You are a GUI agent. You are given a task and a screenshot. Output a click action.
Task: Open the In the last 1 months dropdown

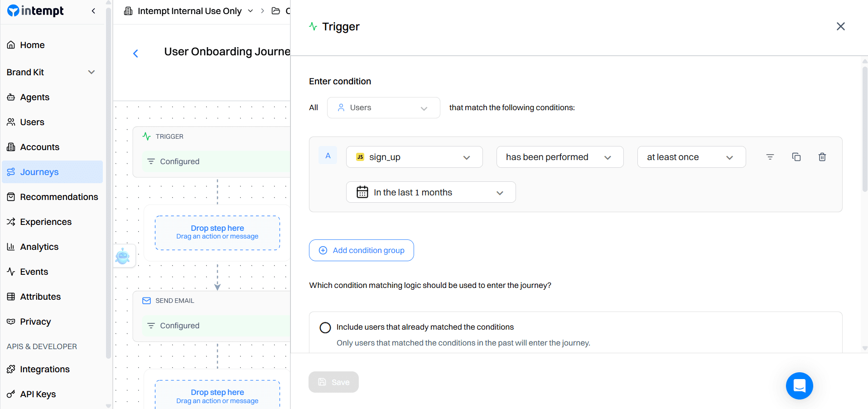tap(430, 192)
